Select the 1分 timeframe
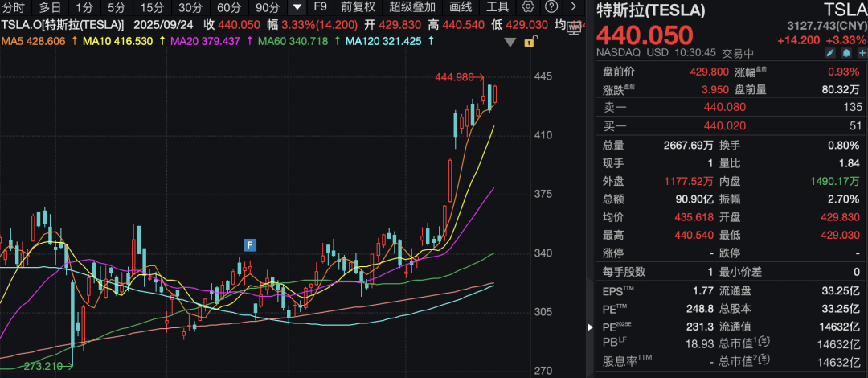 pyautogui.click(x=84, y=7)
